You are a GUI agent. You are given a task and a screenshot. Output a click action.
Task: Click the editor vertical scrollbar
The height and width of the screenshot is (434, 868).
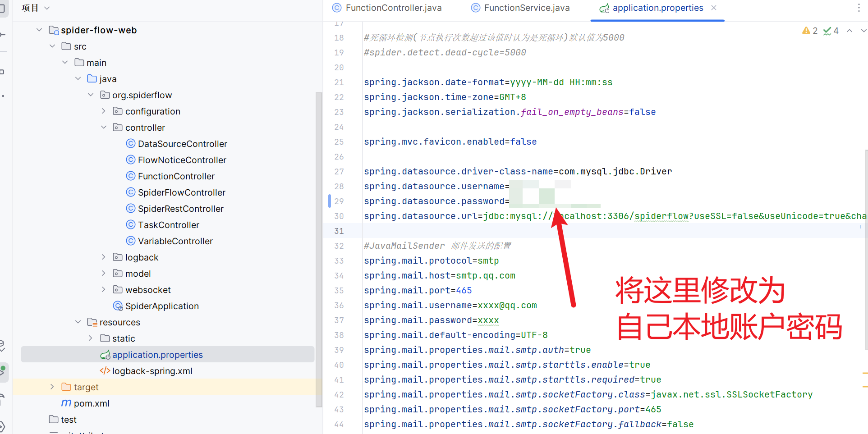[x=865, y=250]
